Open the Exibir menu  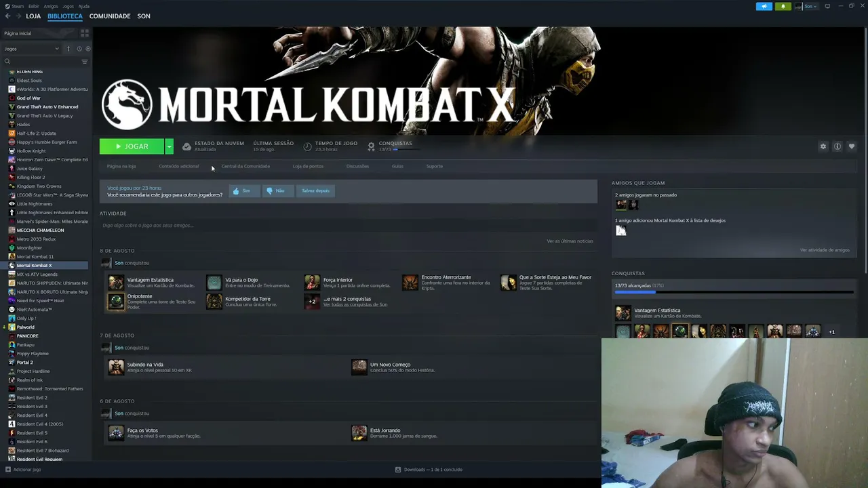tap(34, 6)
